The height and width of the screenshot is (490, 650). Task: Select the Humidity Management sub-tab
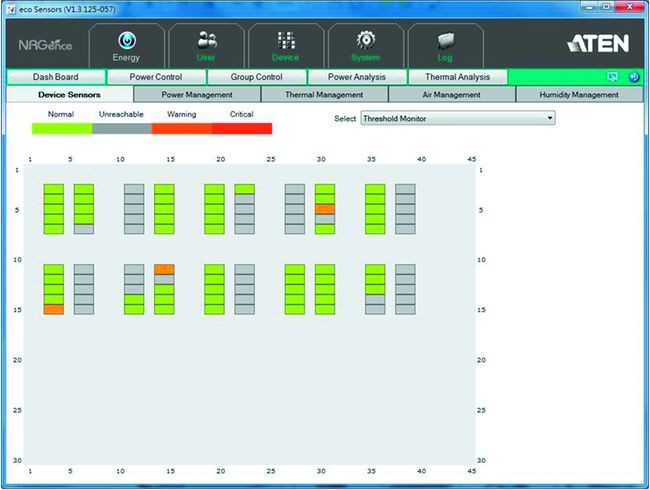click(x=579, y=95)
